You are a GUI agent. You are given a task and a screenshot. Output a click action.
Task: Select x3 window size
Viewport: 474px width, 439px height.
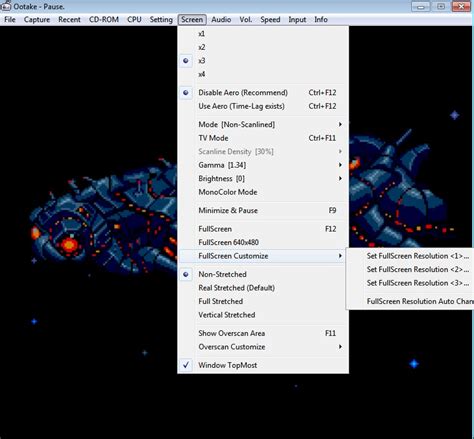(x=263, y=61)
